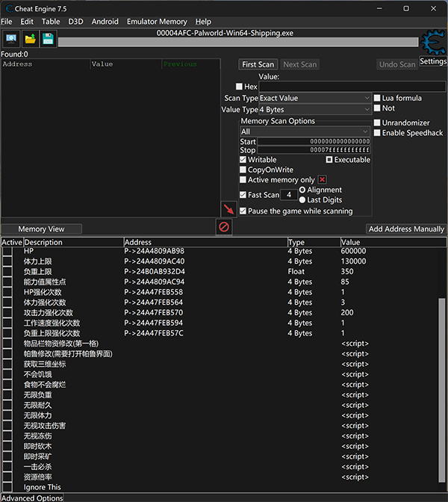Open the Scan Type dropdown

coord(315,98)
